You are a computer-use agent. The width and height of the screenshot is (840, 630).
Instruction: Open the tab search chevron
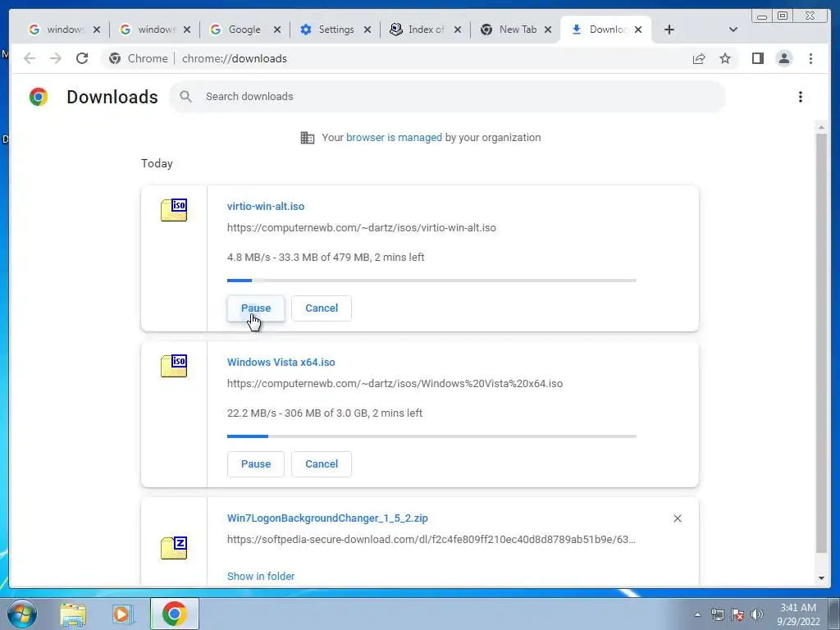(x=733, y=30)
